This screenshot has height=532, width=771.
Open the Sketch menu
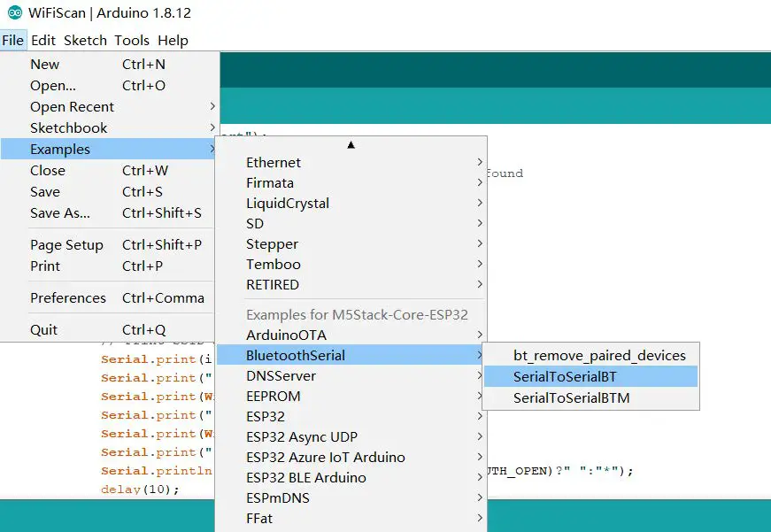pos(85,41)
